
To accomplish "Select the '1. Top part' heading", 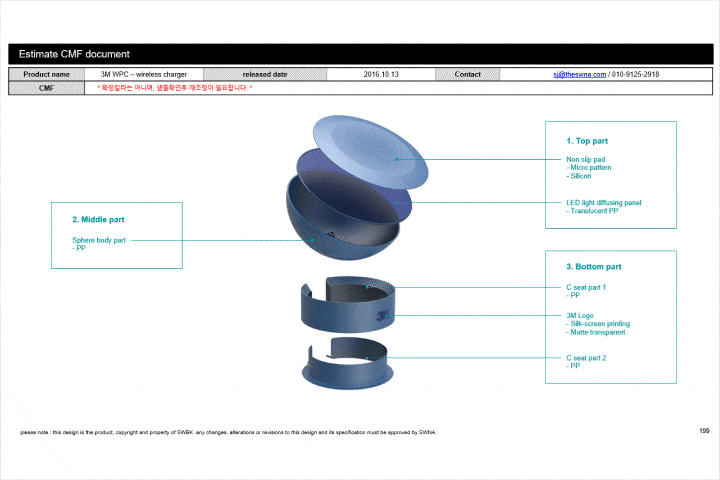I will (587, 141).
